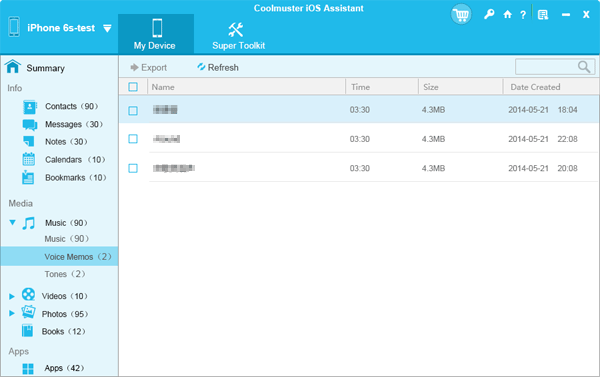Open Bookmarks (10) list

(76, 178)
